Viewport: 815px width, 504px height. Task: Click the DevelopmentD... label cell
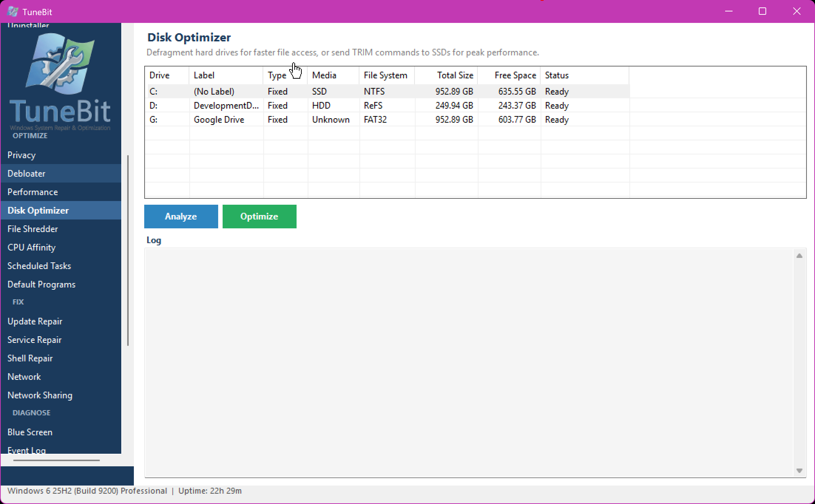point(226,105)
